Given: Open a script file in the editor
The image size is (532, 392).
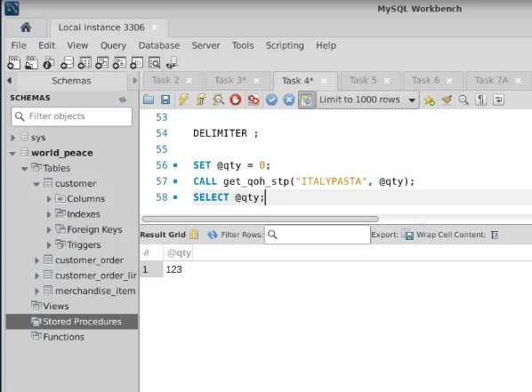Looking at the screenshot, I should (149, 100).
